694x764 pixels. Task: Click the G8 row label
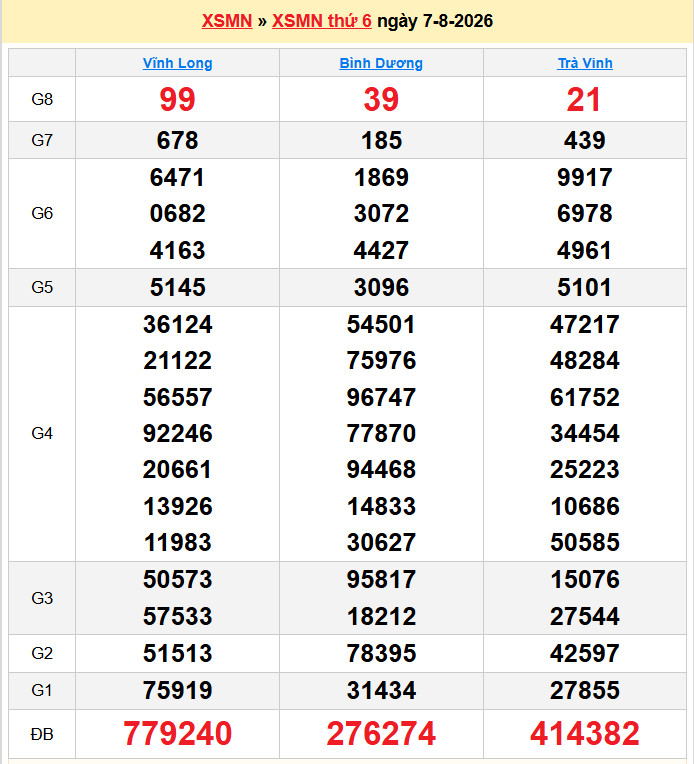(x=42, y=99)
